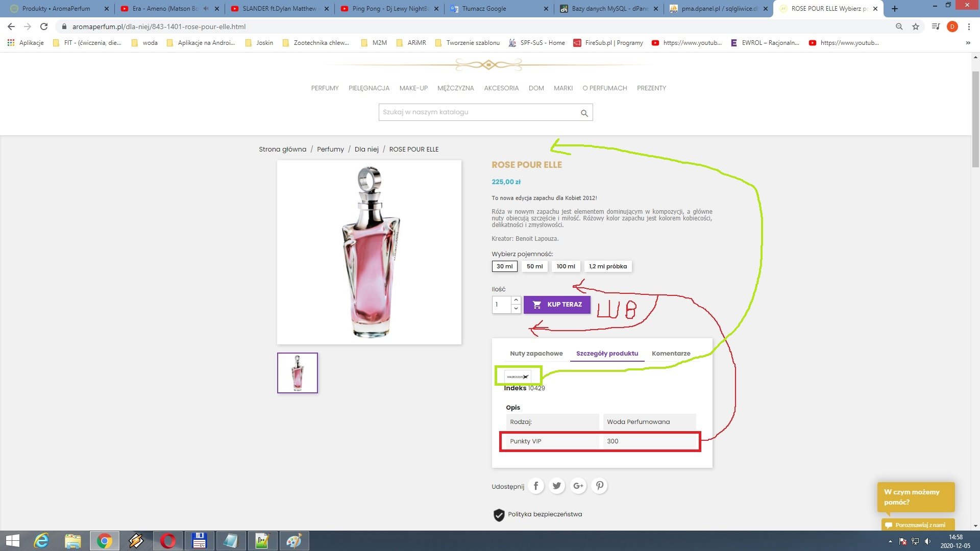This screenshot has width=980, height=551.
Task: Click the search magnifier icon in catalog box
Action: (x=584, y=113)
